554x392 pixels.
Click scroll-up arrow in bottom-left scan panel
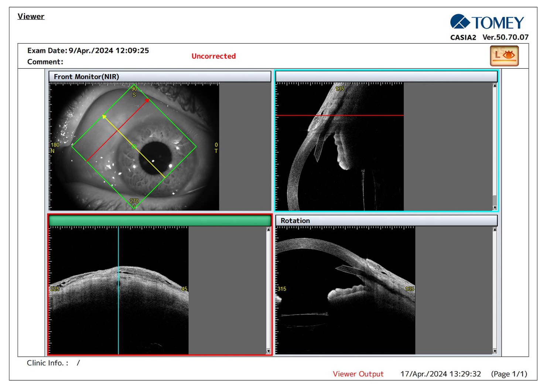pyautogui.click(x=269, y=229)
